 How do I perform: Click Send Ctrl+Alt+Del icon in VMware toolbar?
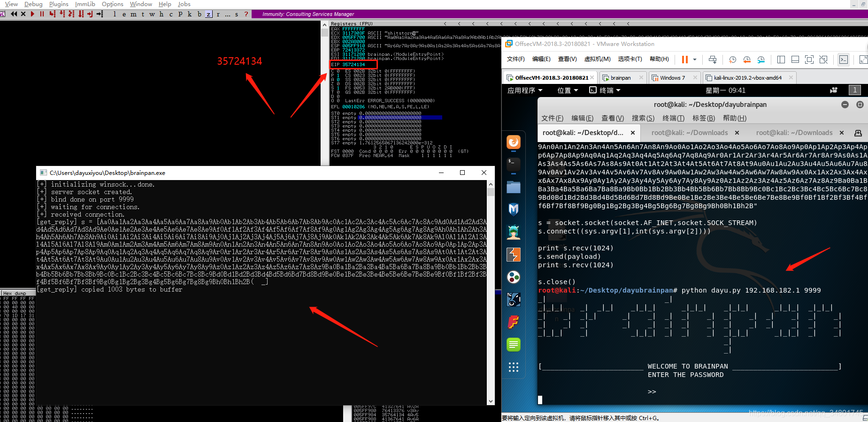tap(713, 60)
